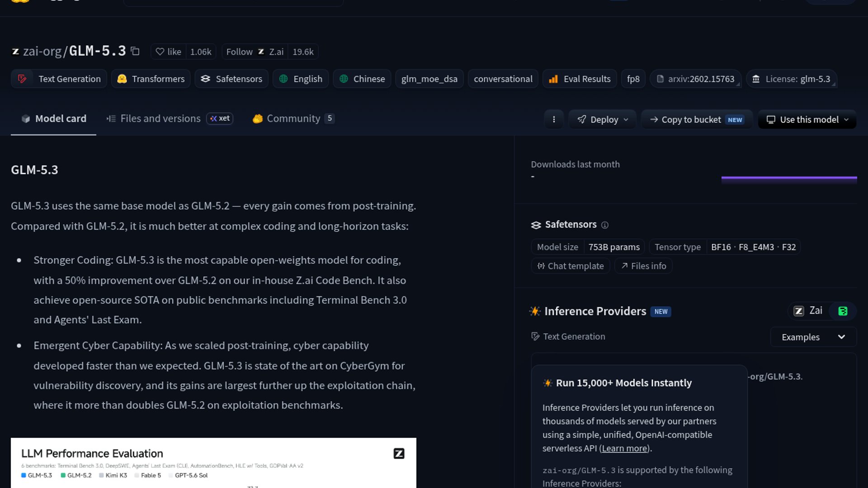Open the Deploy dropdown
Screen dimensions: 868x488
tap(603, 119)
